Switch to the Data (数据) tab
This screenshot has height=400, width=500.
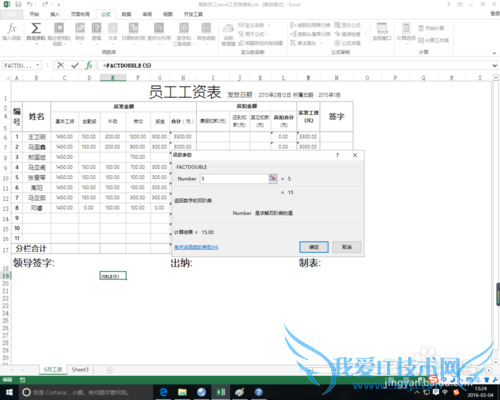tap(126, 14)
